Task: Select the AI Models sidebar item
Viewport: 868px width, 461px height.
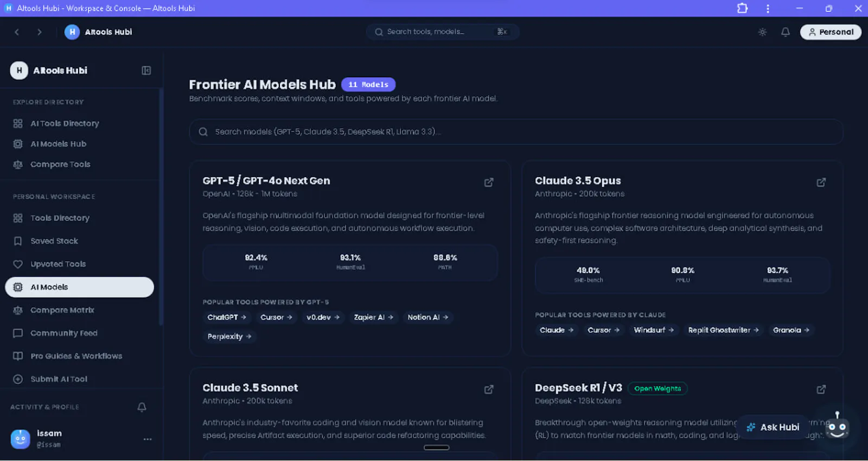Action: click(80, 287)
